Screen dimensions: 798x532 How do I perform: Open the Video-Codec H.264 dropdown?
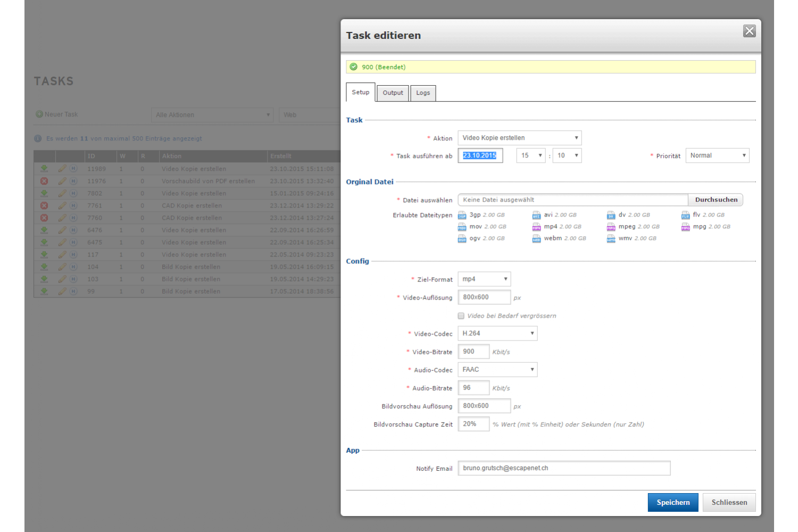coord(497,334)
